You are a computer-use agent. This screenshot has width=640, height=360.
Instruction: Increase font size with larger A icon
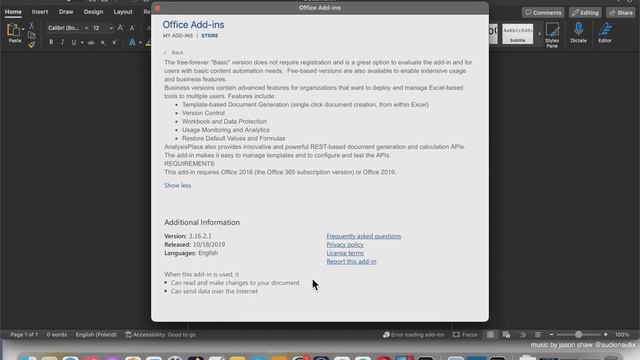(120, 28)
